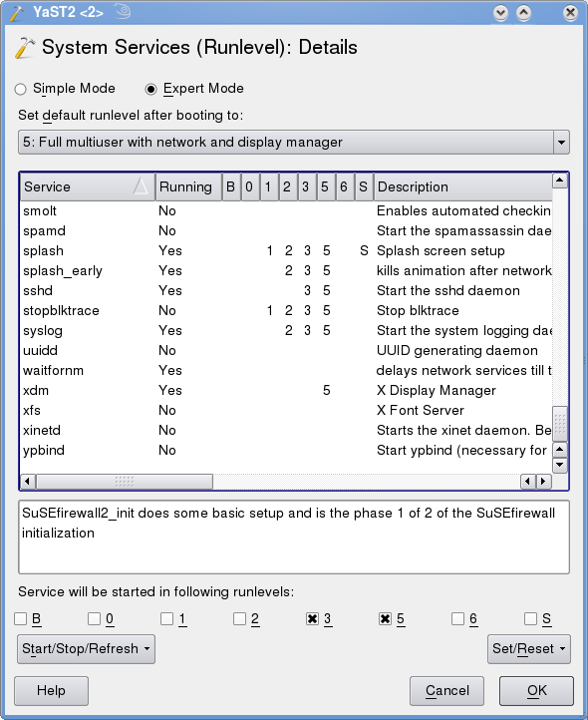
Task: Select the uuidd service row
Action: click(286, 351)
